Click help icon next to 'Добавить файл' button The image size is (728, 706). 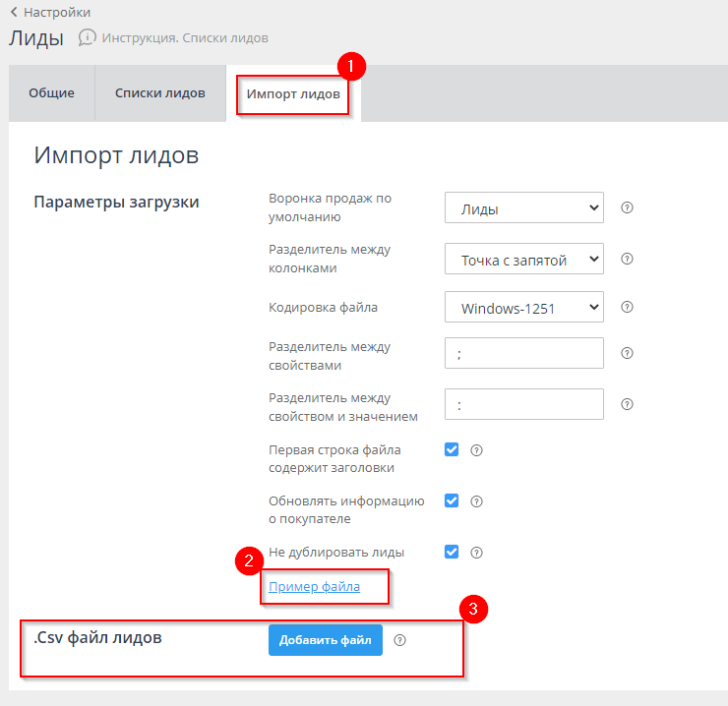click(399, 640)
